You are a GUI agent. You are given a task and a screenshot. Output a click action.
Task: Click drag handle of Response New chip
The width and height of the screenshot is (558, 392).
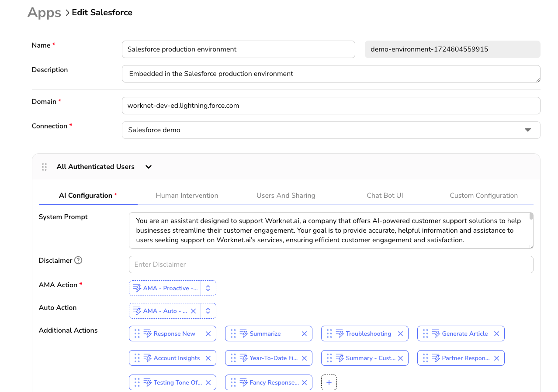tap(137, 334)
